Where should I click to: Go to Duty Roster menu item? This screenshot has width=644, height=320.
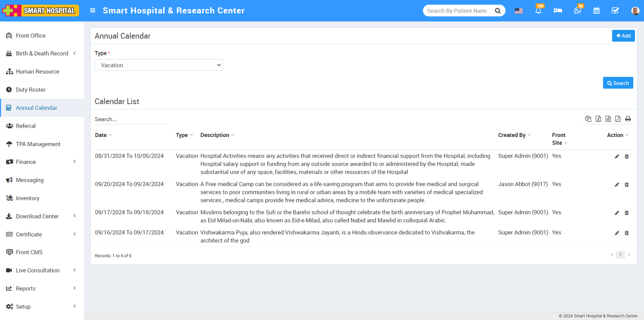31,90
